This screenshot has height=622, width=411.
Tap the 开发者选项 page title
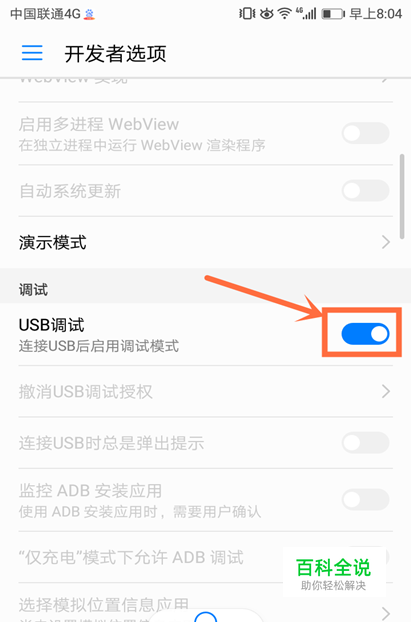pos(115,54)
